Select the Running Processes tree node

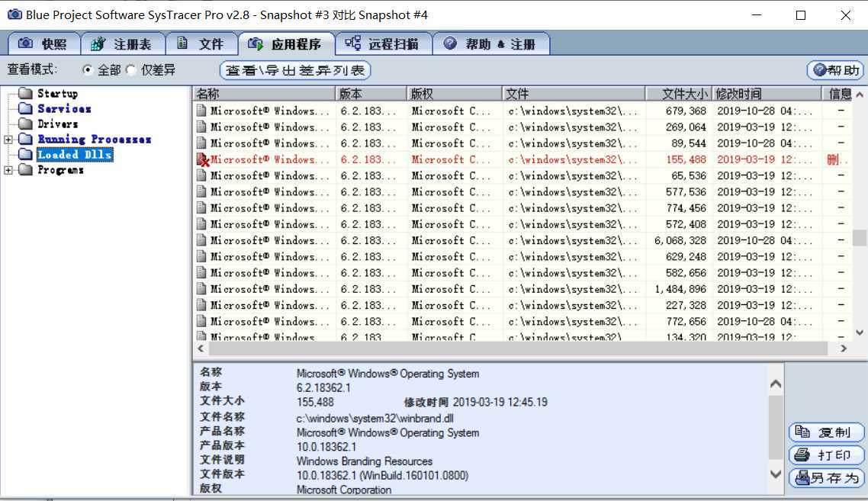[x=94, y=139]
